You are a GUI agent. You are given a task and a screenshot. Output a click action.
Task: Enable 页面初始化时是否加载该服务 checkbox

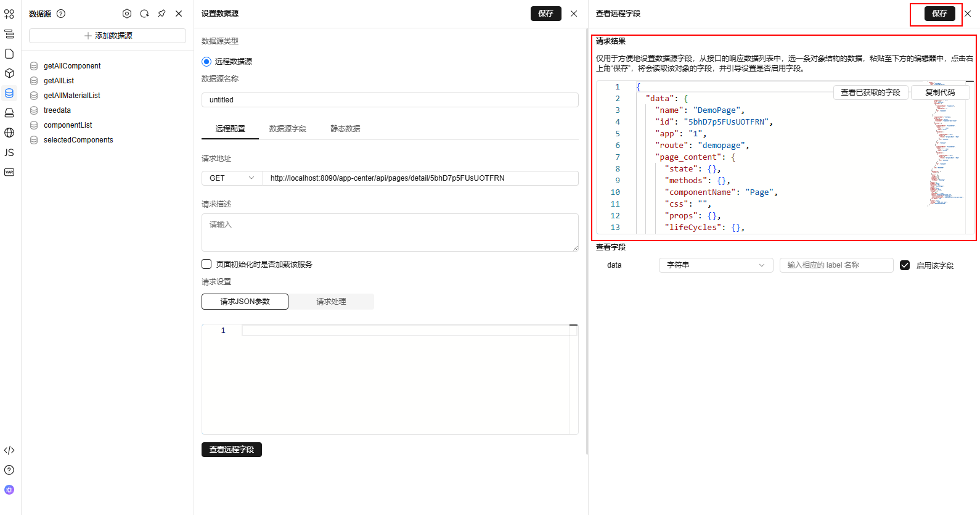tap(206, 264)
